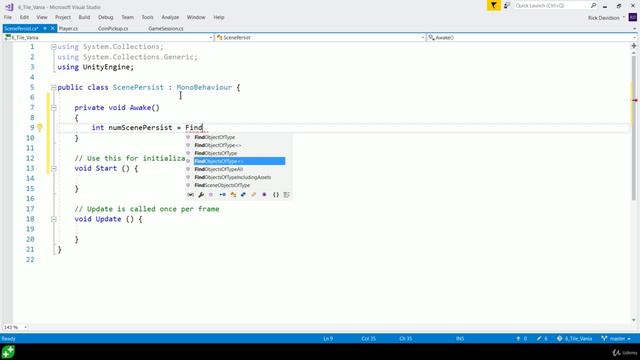Image resolution: width=640 pixels, height=360 pixels.
Task: Open the Tools menu
Action: point(147,17)
